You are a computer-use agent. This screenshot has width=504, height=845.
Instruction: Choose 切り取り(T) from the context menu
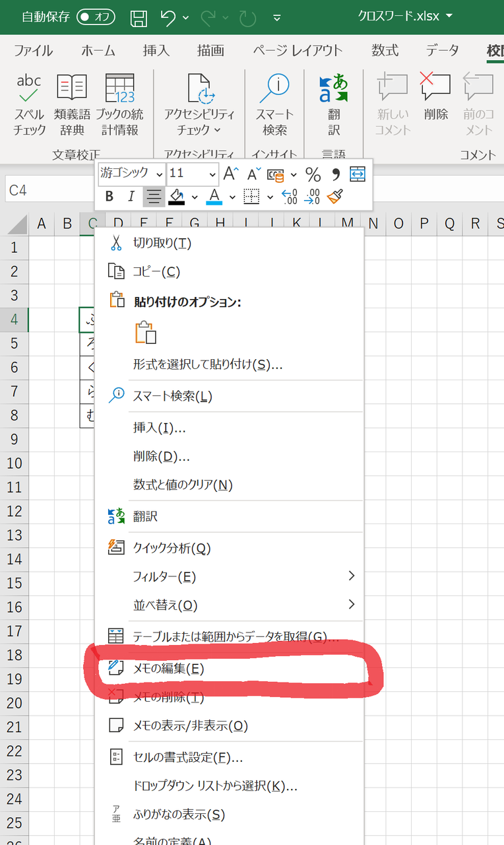coord(230,243)
